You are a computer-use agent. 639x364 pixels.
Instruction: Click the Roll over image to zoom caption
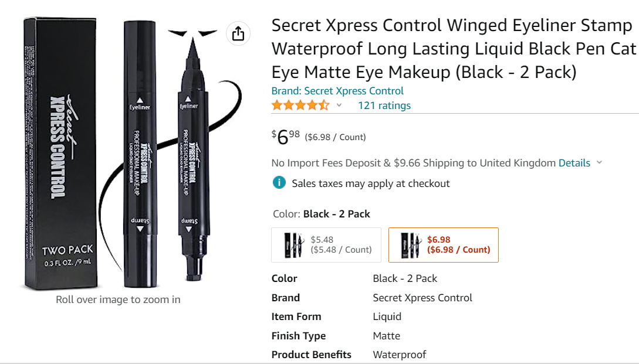tap(118, 300)
